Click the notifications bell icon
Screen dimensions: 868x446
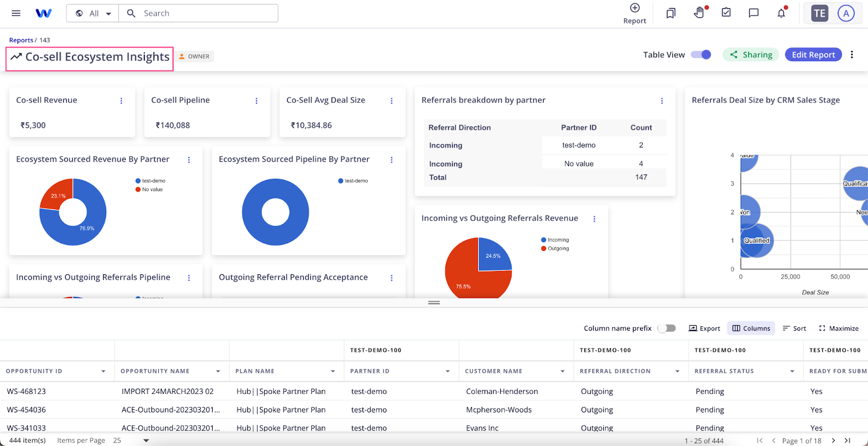[781, 13]
